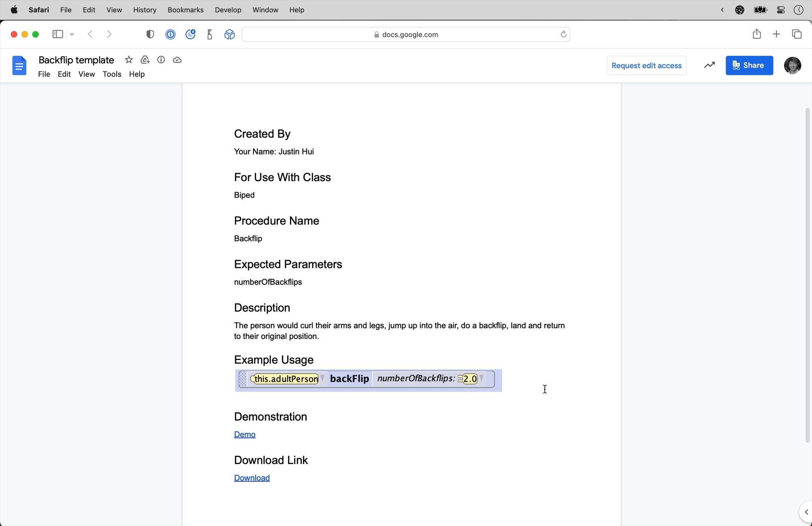This screenshot has height=526, width=812.
Task: Open Safari tab overview icon
Action: click(796, 34)
